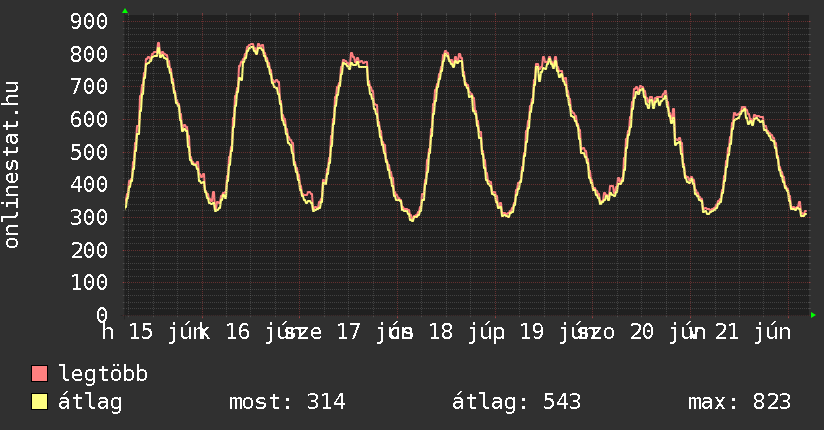
Task: Click the 700 y-axis label
Action: click(89, 87)
